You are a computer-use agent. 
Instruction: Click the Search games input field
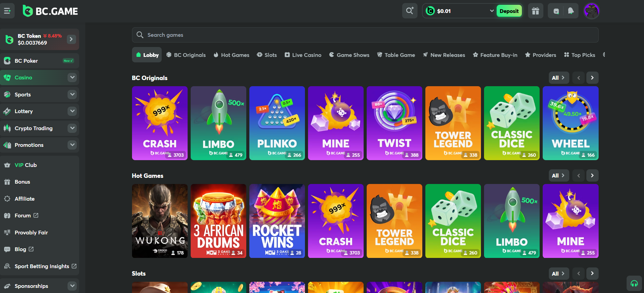tap(365, 35)
